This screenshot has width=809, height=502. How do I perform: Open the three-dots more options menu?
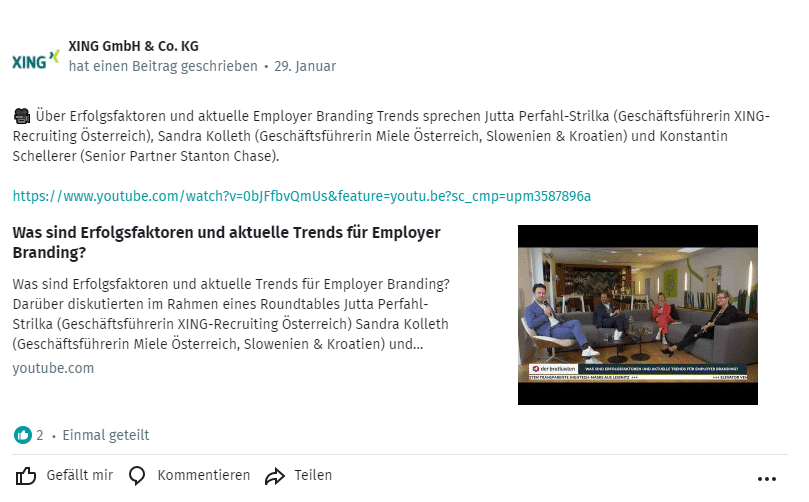[x=767, y=479]
